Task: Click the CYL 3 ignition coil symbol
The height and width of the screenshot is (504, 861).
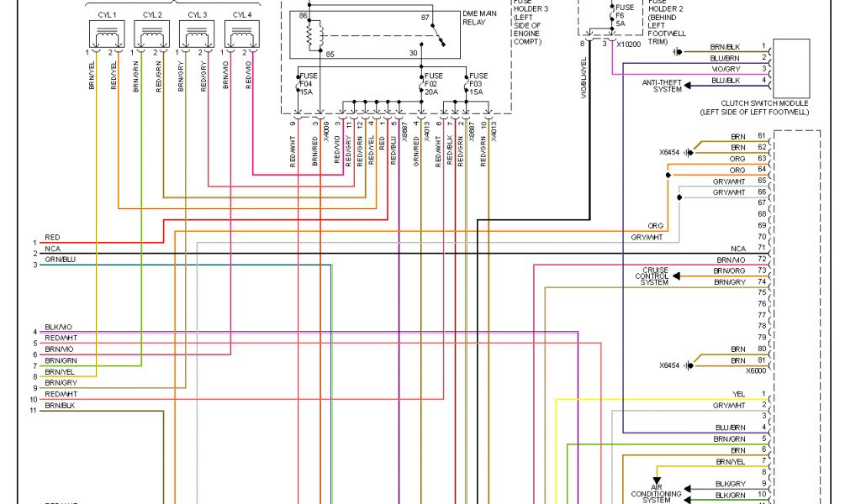Action: 197,37
